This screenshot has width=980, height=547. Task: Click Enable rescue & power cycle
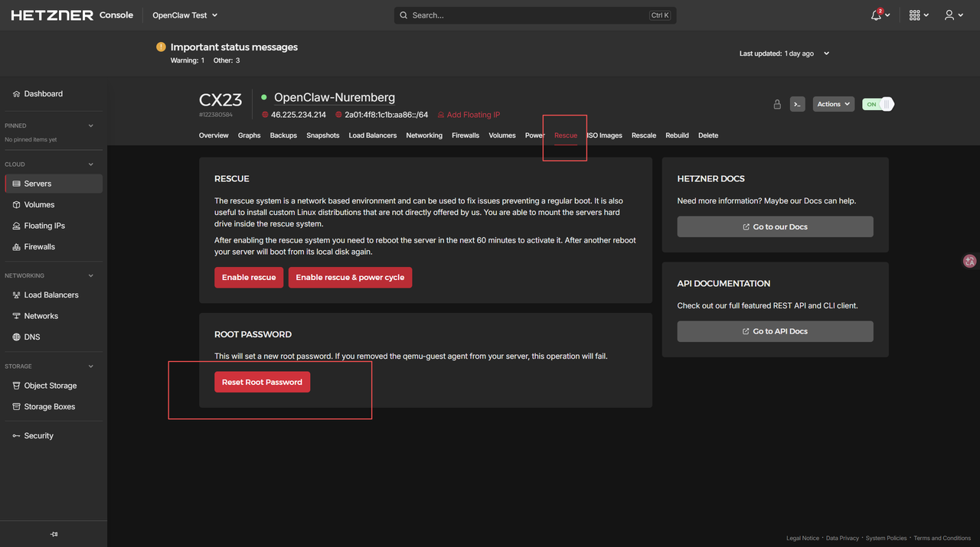pyautogui.click(x=350, y=278)
